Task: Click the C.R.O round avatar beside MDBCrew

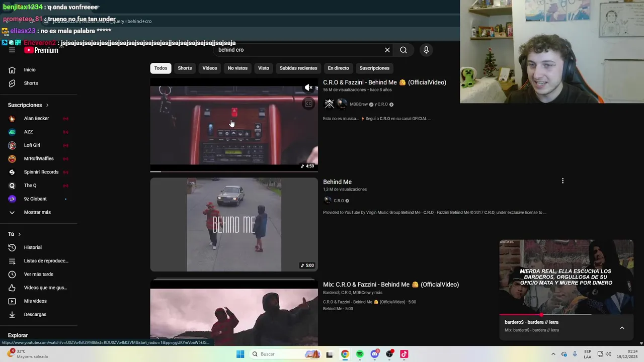Action: tap(342, 104)
